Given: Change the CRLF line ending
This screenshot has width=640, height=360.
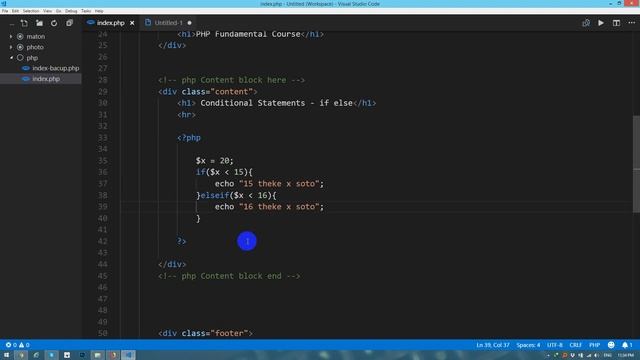Looking at the screenshot, I should [x=576, y=345].
